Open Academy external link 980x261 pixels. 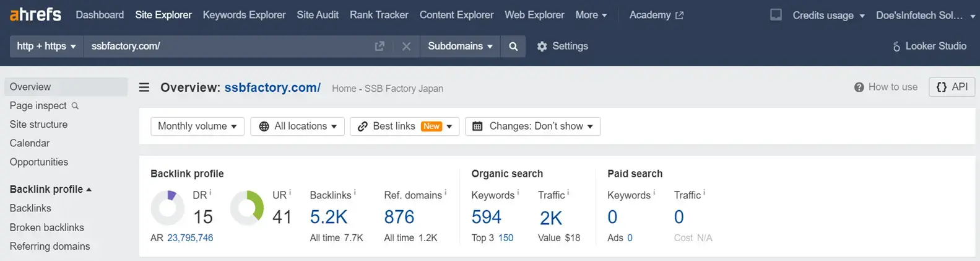click(656, 15)
